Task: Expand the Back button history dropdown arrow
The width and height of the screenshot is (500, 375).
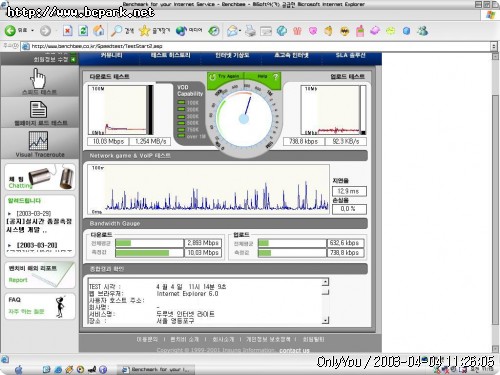Action: coord(32,31)
